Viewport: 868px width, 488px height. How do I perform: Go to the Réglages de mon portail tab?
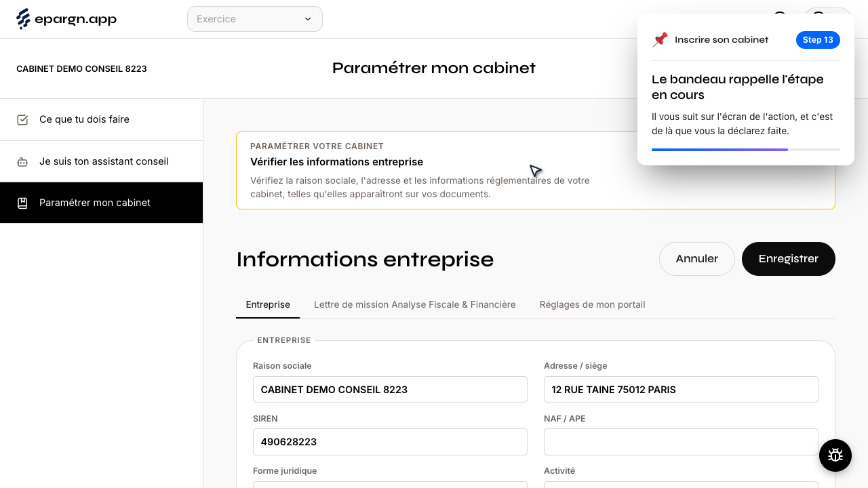click(593, 305)
